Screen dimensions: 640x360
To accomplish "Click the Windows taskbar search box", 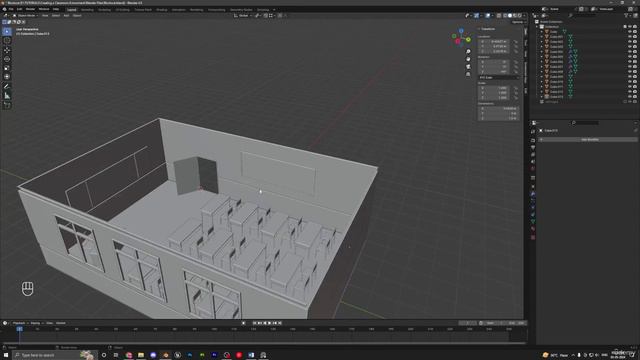I will [x=55, y=355].
